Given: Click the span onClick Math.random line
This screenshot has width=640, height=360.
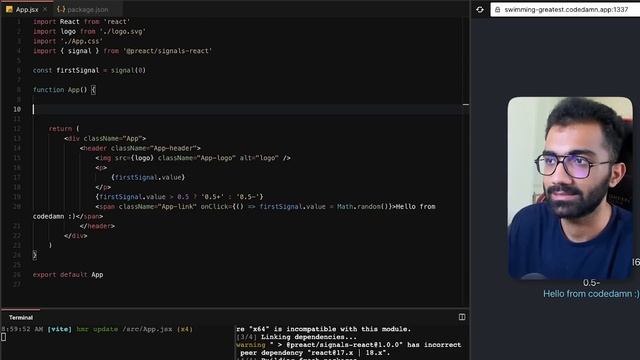Looking at the screenshot, I should 265,207.
